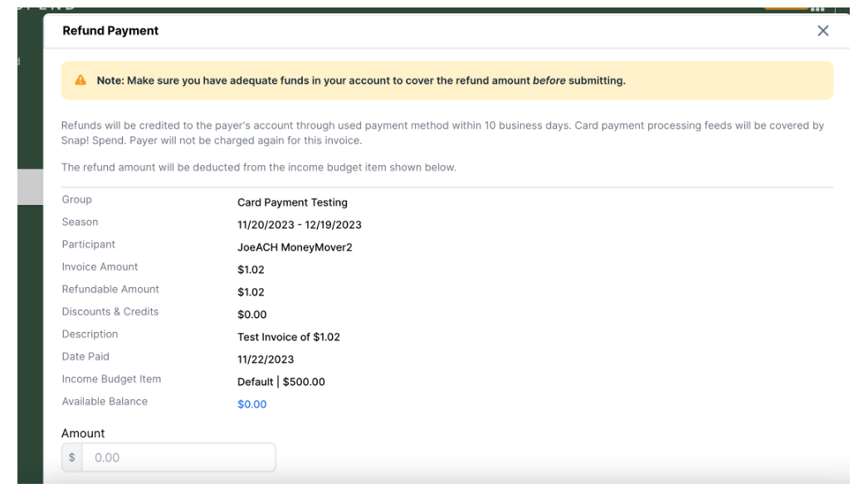
Task: Click the three-dot icons in the top header
Action: (x=818, y=8)
